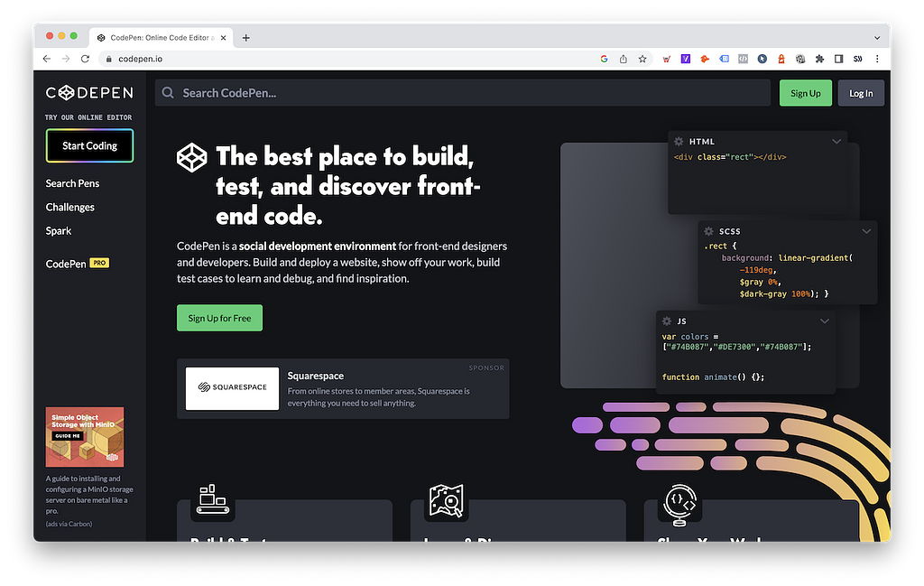
Task: Open CodePen PRO in the sidebar
Action: click(78, 264)
